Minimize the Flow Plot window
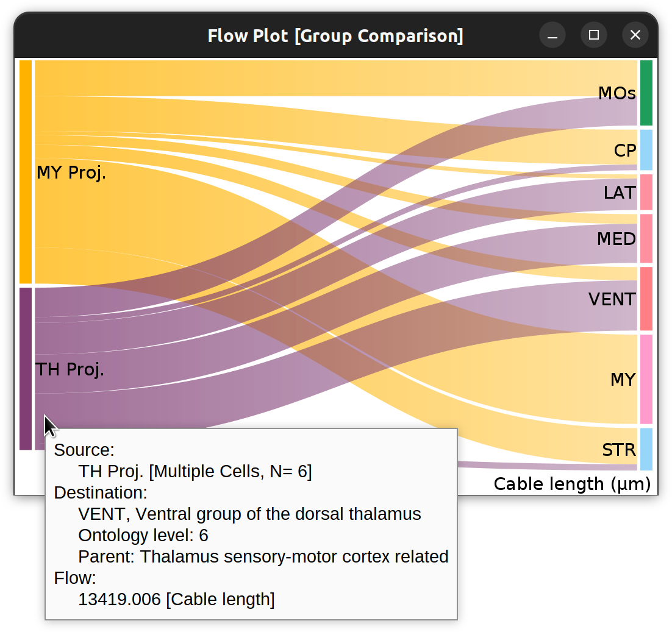This screenshot has height=632, width=672. tap(552, 35)
